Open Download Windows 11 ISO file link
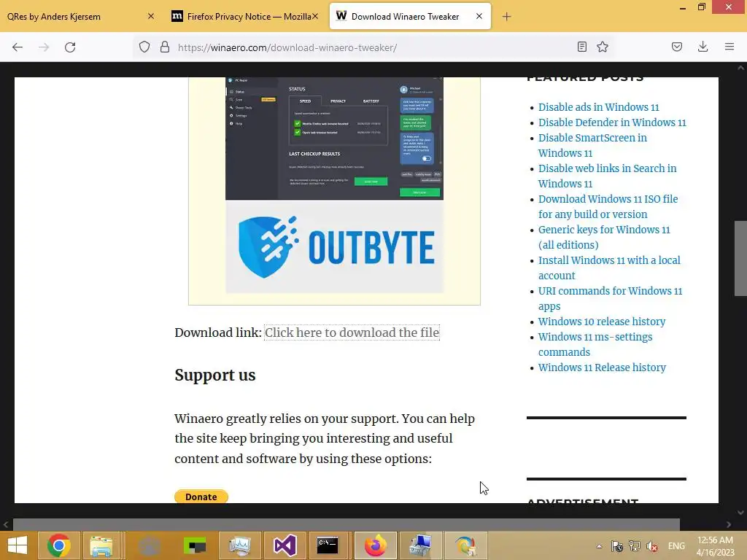 pos(608,206)
